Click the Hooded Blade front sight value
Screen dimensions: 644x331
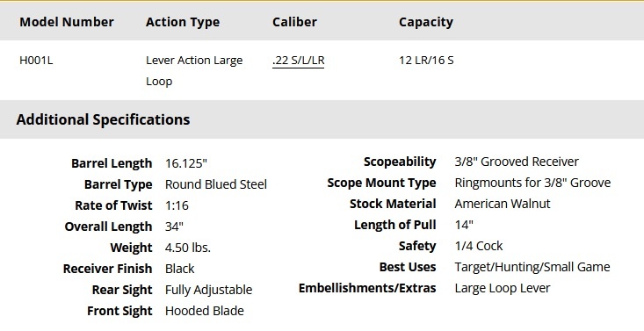(x=205, y=311)
